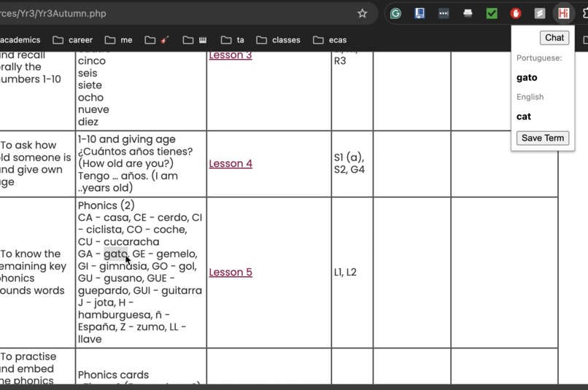
Task: Click the word nueve in number list
Action: (x=94, y=110)
